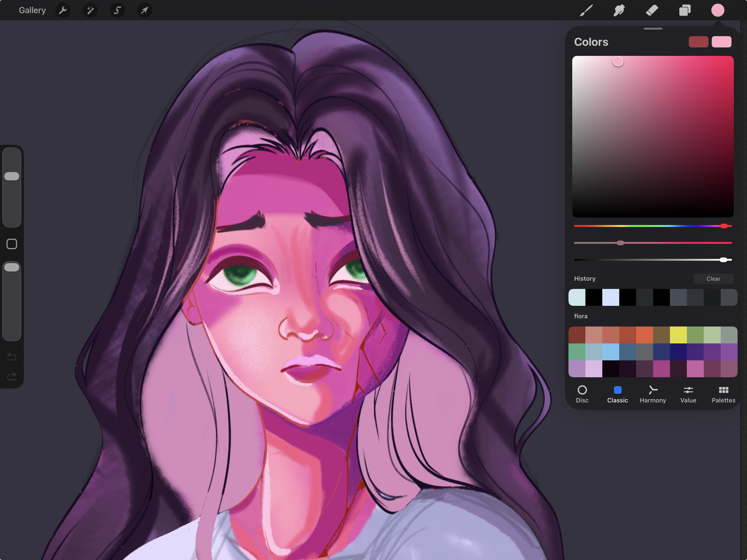The image size is (747, 560).
Task: Clear the color History
Action: point(713,279)
